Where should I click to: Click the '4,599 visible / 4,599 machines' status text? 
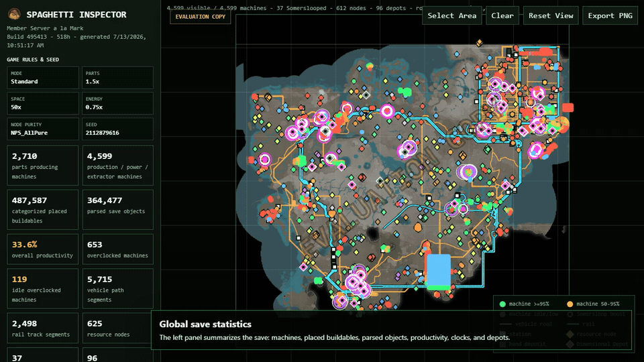click(x=219, y=8)
